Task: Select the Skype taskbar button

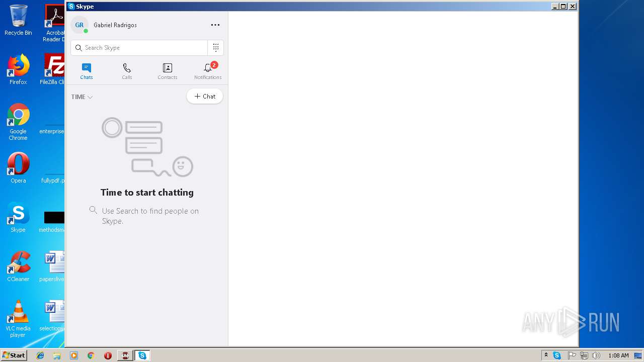Action: pos(142,355)
